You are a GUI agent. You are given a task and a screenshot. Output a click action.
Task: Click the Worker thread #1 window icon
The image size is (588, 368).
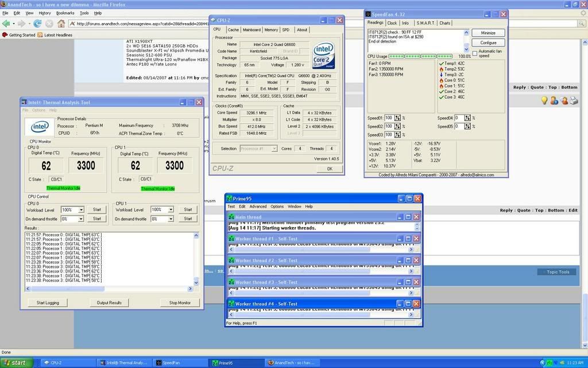231,239
